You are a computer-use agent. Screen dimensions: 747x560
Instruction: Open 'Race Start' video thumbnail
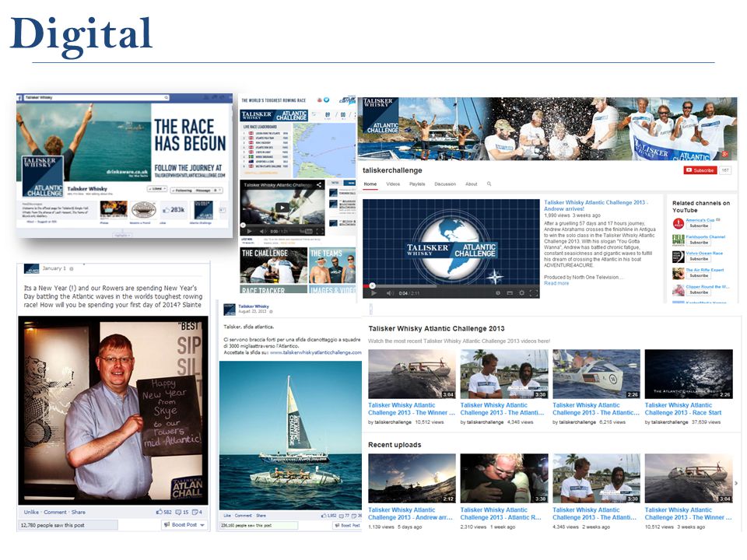pyautogui.click(x=689, y=374)
